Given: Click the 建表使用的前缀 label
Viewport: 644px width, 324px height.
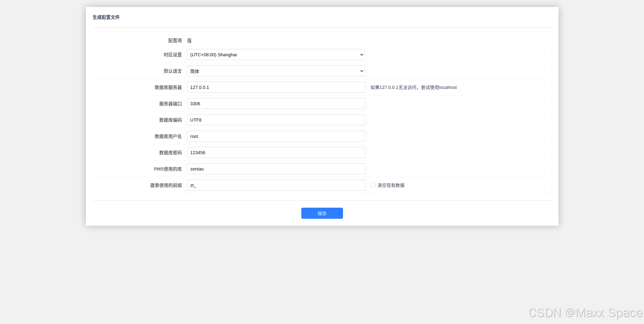Looking at the screenshot, I should pyautogui.click(x=166, y=185).
